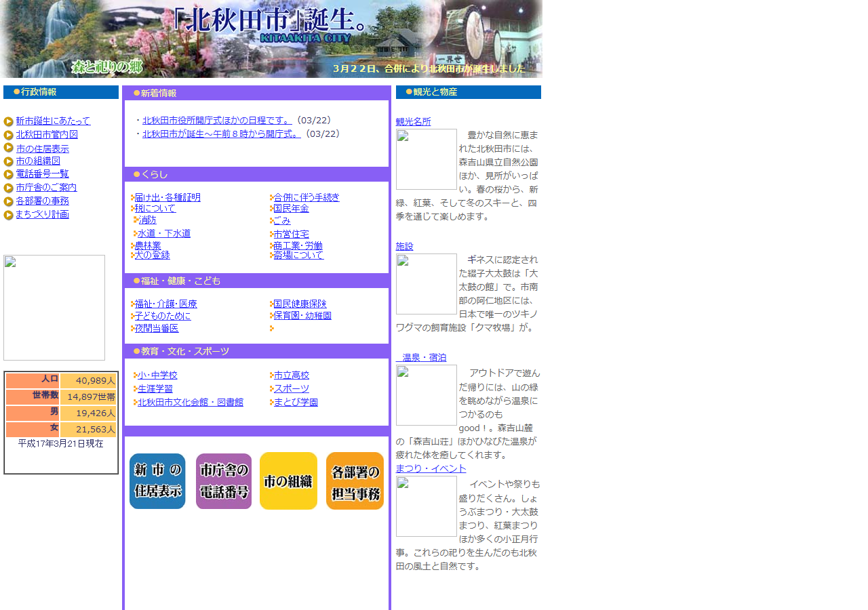Open 水道・下水道 link
Screen dimensions: 868x610
pos(164,233)
